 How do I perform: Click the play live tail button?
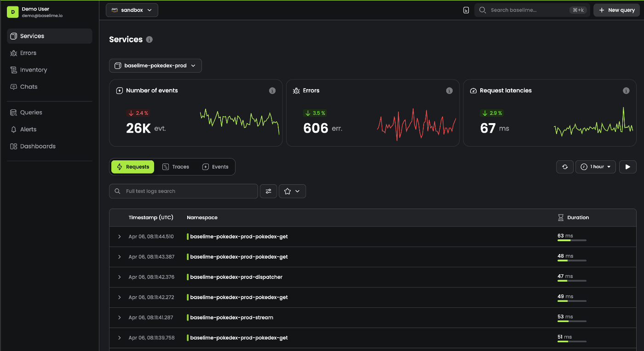(628, 167)
